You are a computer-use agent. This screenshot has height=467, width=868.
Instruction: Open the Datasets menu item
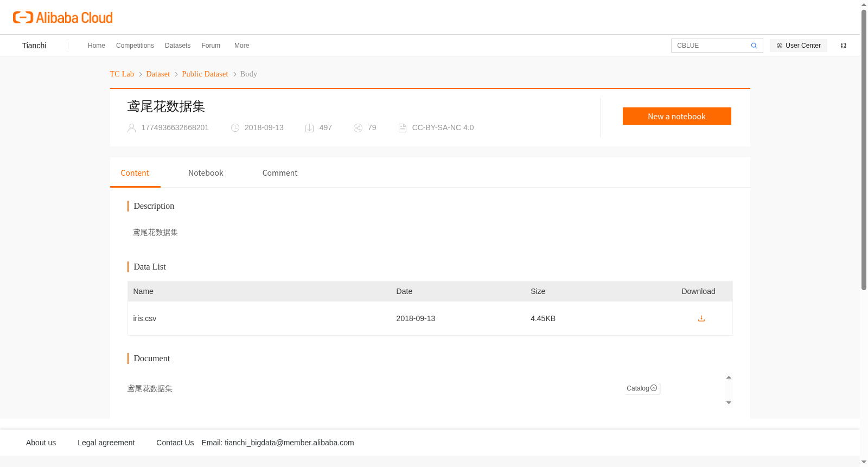pos(177,46)
